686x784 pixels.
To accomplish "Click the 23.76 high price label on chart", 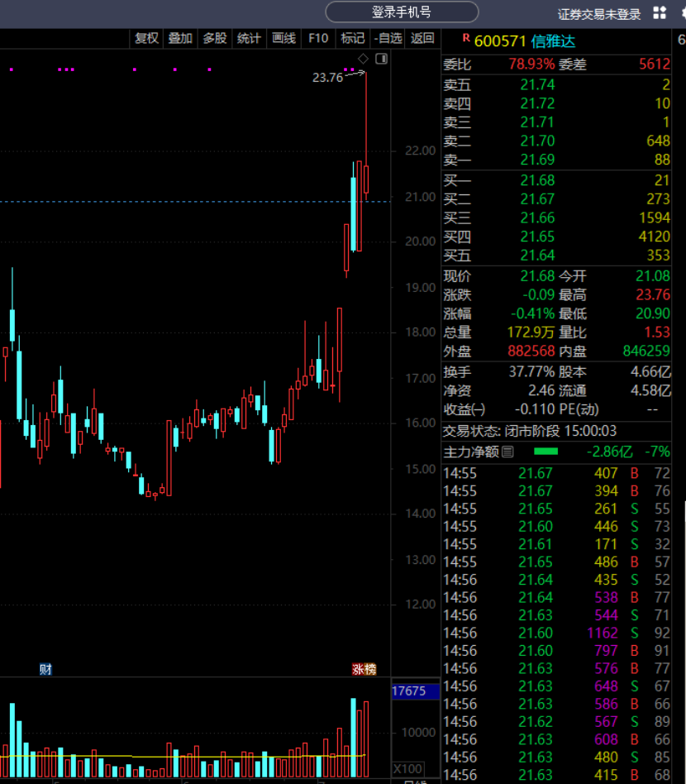I will point(328,78).
